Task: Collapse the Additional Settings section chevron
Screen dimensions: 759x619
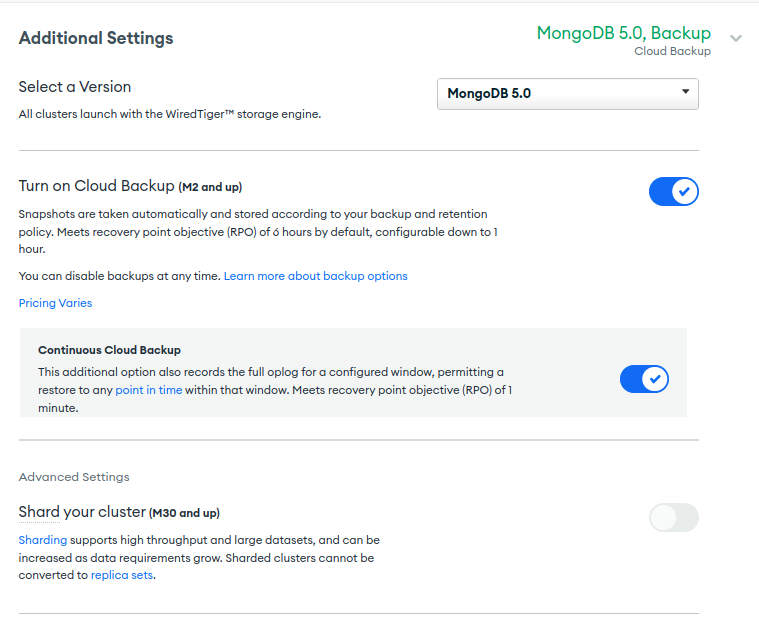Action: tap(736, 39)
